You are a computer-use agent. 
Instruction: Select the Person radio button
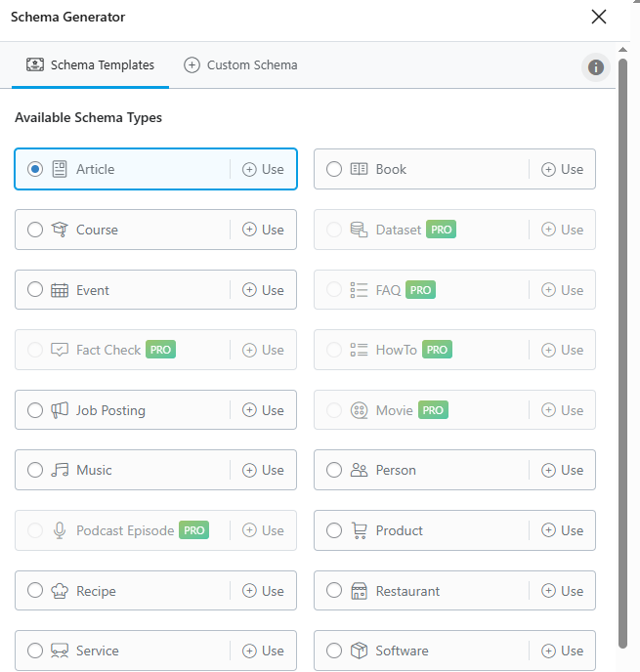coord(334,470)
